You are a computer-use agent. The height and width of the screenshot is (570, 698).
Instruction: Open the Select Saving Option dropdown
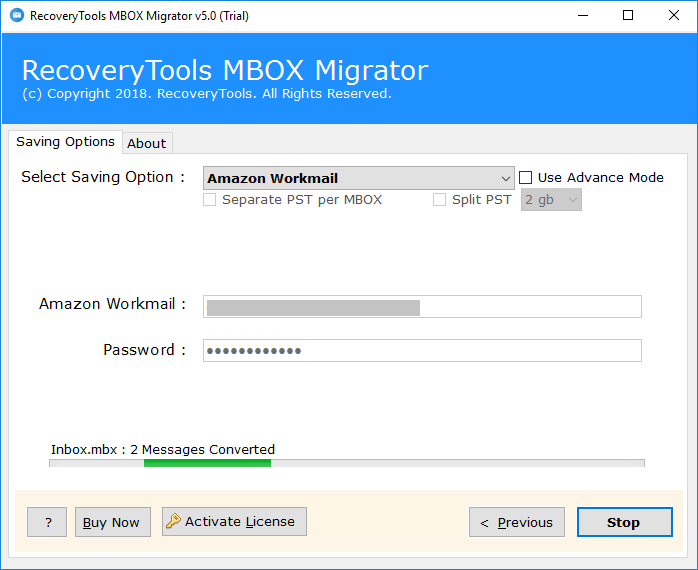pyautogui.click(x=358, y=178)
